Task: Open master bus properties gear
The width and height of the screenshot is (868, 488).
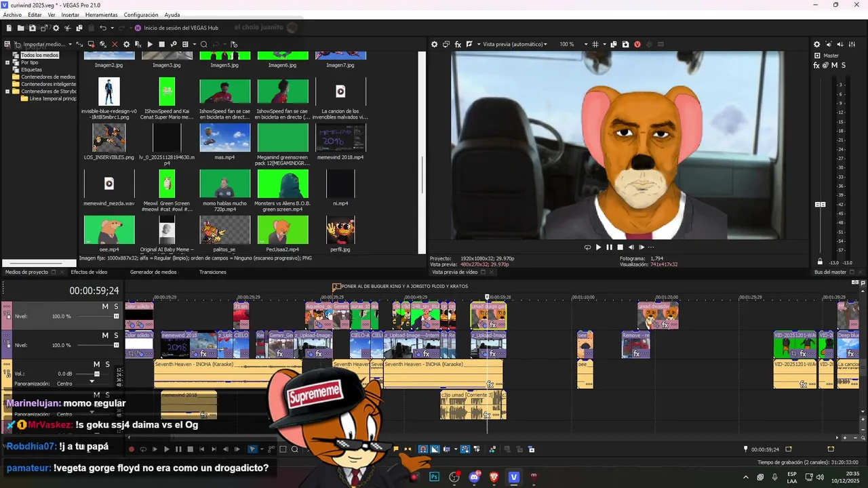Action: point(816,44)
